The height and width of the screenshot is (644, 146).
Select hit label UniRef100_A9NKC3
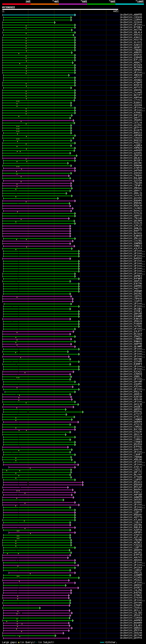coord(131,246)
